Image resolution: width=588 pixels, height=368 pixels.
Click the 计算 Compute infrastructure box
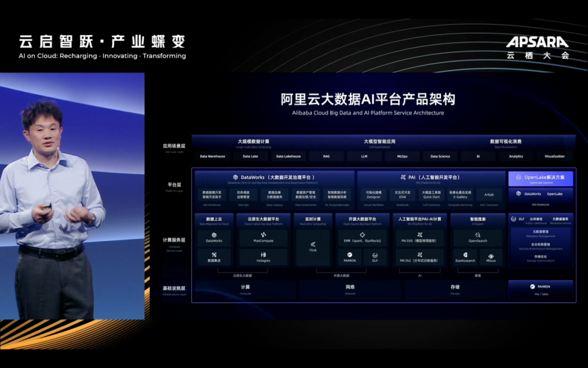(245, 289)
